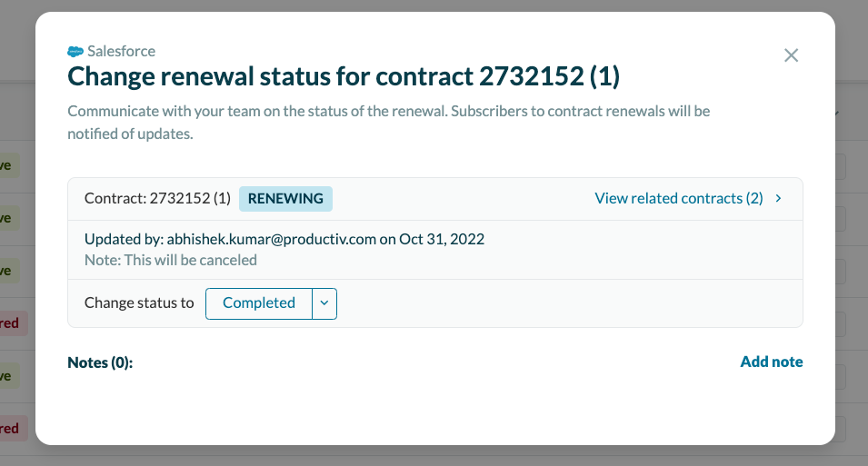The width and height of the screenshot is (868, 466).
Task: Click the Salesforce cloud logo icon
Action: pyautogui.click(x=75, y=52)
